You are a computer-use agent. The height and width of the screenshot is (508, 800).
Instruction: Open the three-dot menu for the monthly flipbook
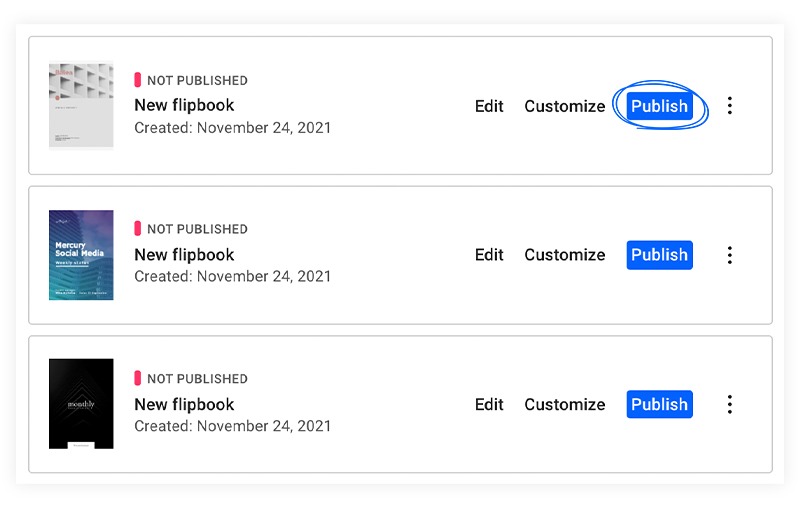[x=730, y=404]
